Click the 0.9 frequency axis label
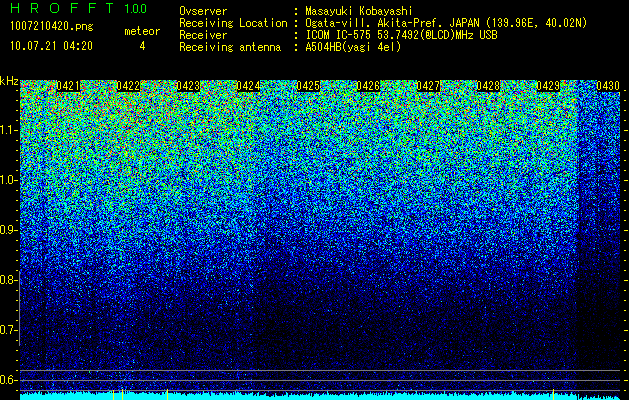This screenshot has height=400, width=629. tap(9, 230)
